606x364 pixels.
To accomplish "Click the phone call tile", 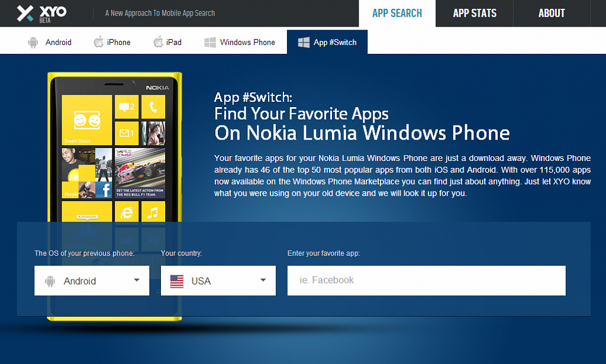I will click(x=153, y=107).
